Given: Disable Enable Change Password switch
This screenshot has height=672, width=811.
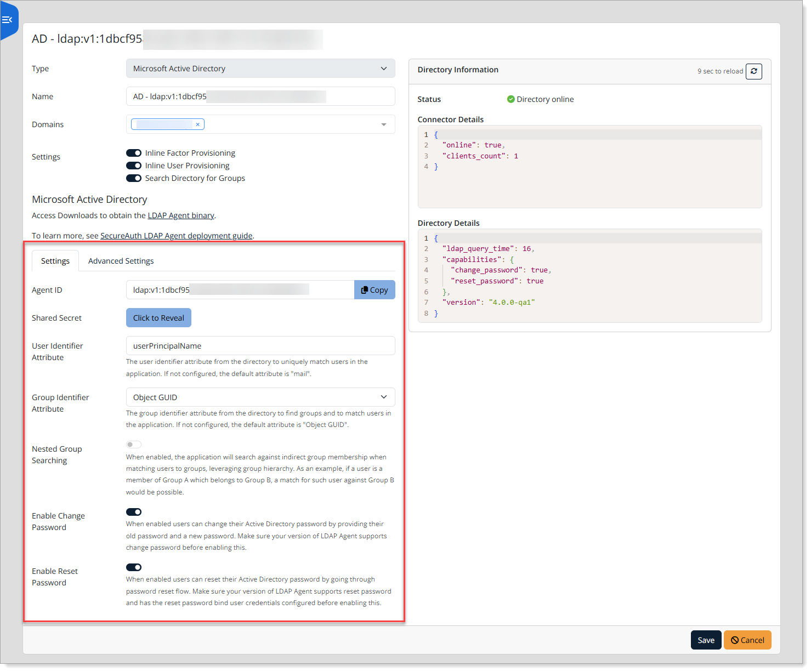Looking at the screenshot, I should (x=134, y=512).
